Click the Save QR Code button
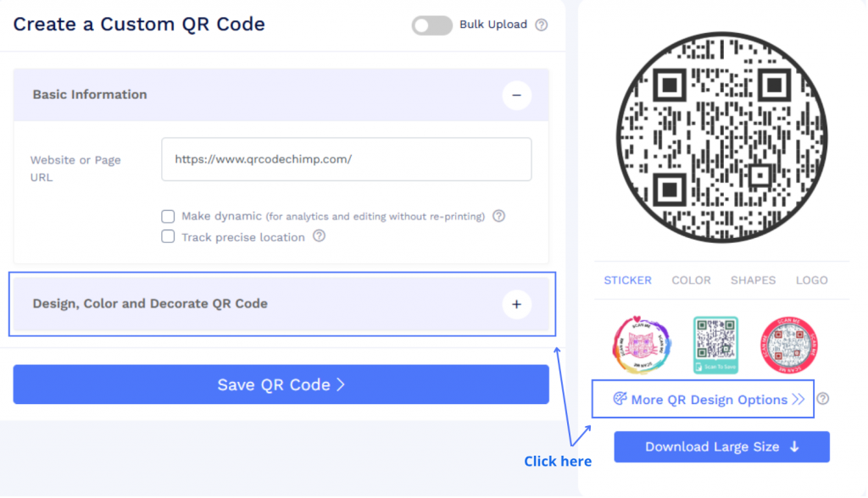Screen dimensions: 868x498 pos(281,385)
